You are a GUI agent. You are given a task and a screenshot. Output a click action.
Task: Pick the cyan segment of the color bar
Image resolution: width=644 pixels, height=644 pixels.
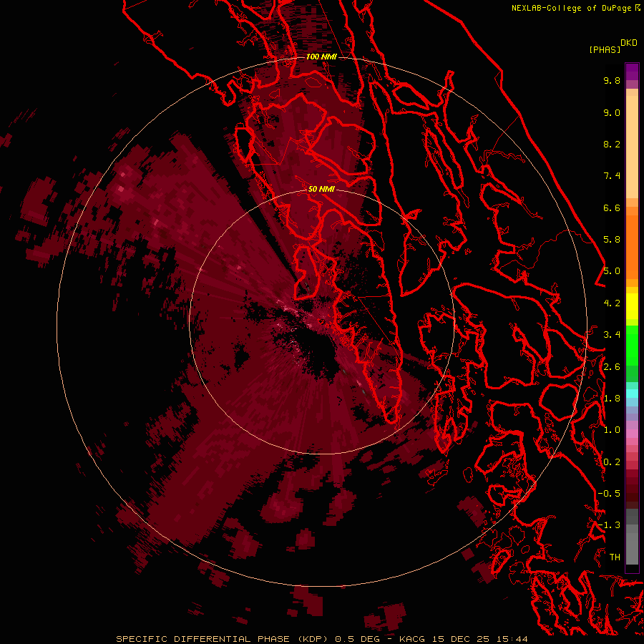click(x=632, y=394)
